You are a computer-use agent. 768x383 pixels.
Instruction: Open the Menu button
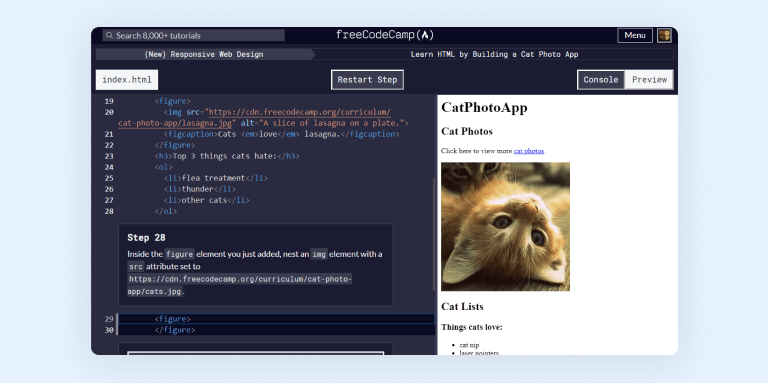tap(635, 35)
